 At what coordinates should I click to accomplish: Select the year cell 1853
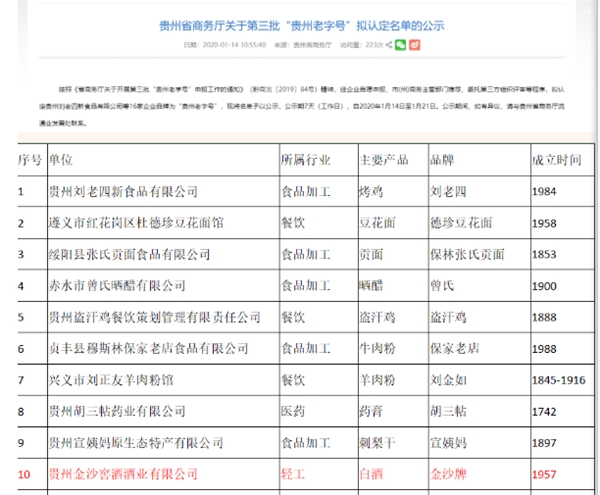(562, 254)
